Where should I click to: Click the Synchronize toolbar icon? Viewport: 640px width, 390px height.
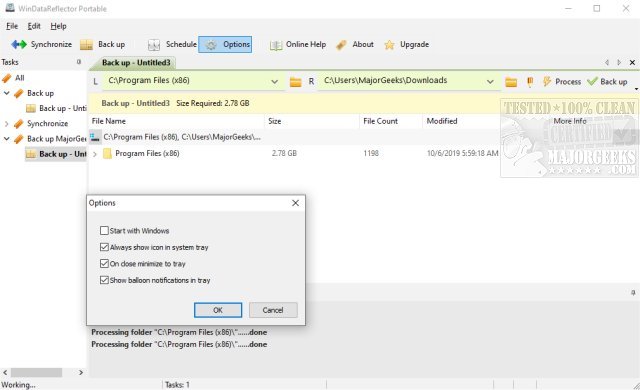[19, 44]
